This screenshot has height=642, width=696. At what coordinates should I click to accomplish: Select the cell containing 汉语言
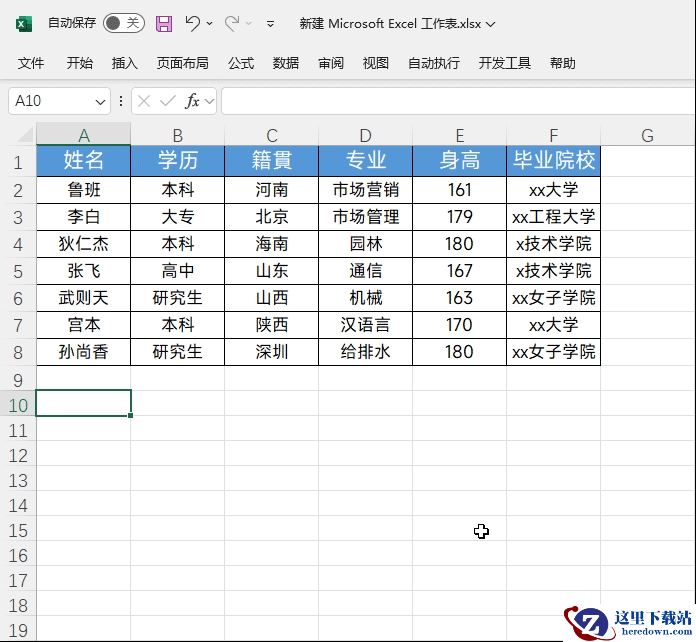[365, 325]
